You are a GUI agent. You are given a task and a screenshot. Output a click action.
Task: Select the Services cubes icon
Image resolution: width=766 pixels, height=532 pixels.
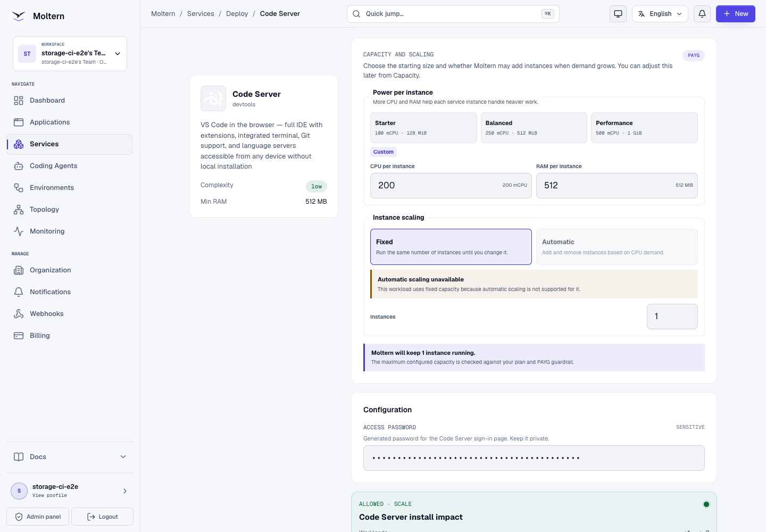click(x=19, y=144)
